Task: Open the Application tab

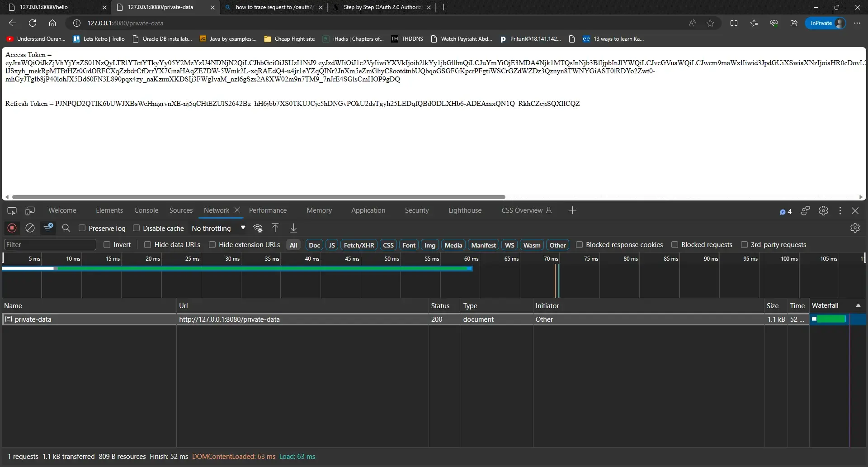Action: pos(368,210)
